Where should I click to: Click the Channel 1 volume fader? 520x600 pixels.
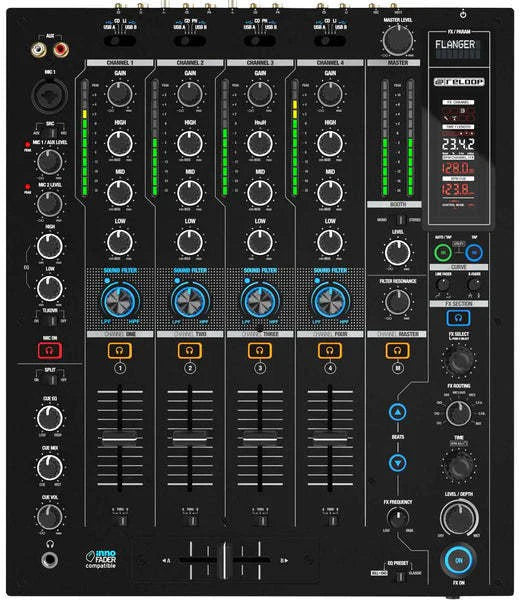[x=120, y=439]
